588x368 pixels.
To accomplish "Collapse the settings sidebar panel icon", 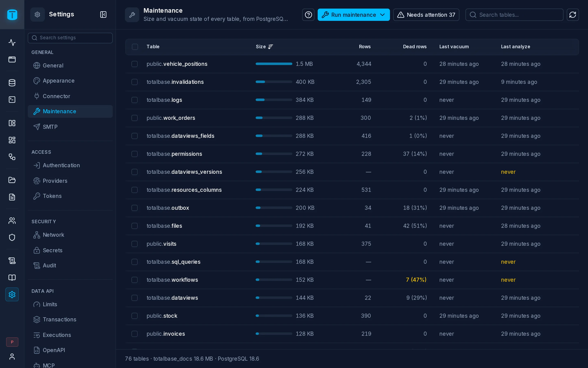I will pos(103,15).
